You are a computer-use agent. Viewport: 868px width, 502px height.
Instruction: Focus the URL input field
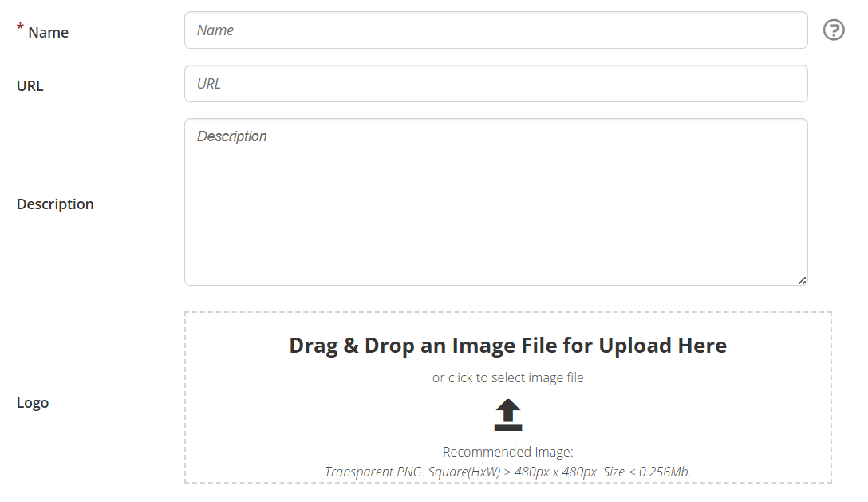tap(496, 84)
